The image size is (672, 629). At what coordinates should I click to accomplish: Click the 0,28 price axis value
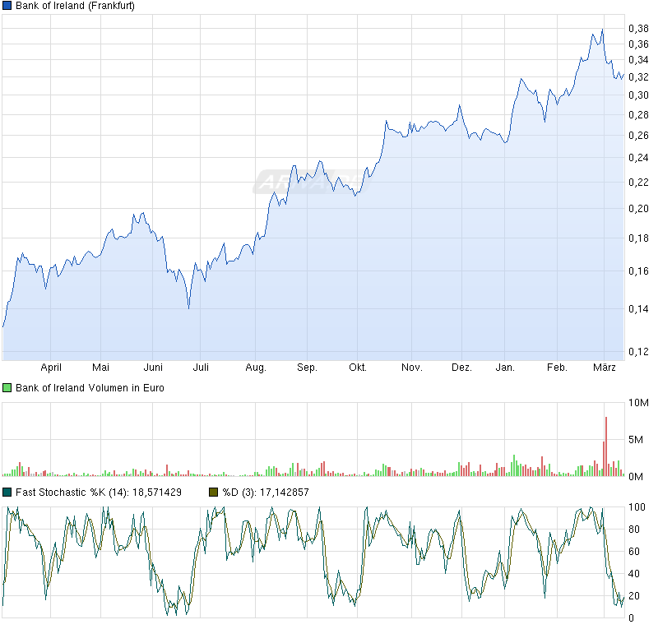(638, 115)
